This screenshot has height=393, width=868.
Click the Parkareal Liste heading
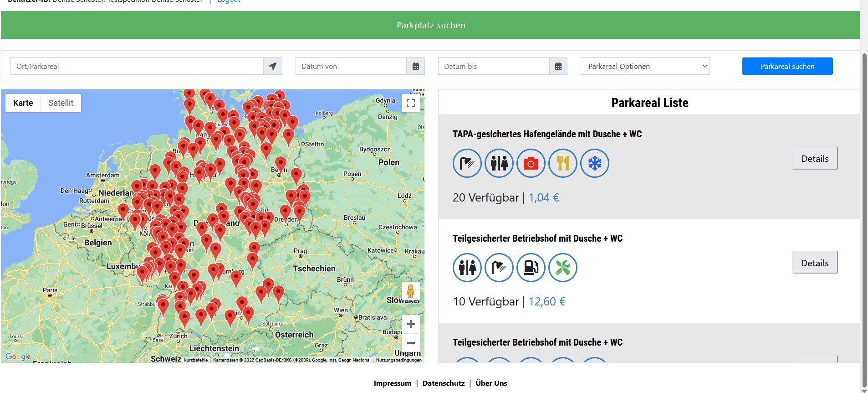pyautogui.click(x=649, y=103)
